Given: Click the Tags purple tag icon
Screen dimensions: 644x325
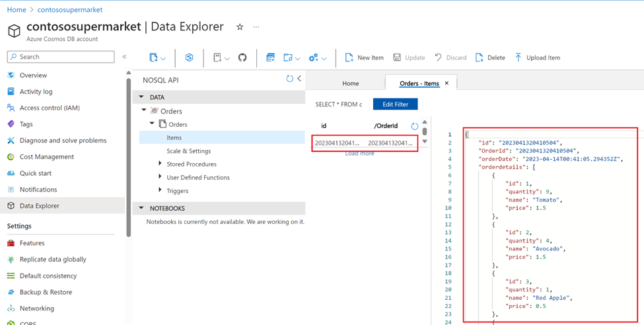Looking at the screenshot, I should tap(11, 124).
